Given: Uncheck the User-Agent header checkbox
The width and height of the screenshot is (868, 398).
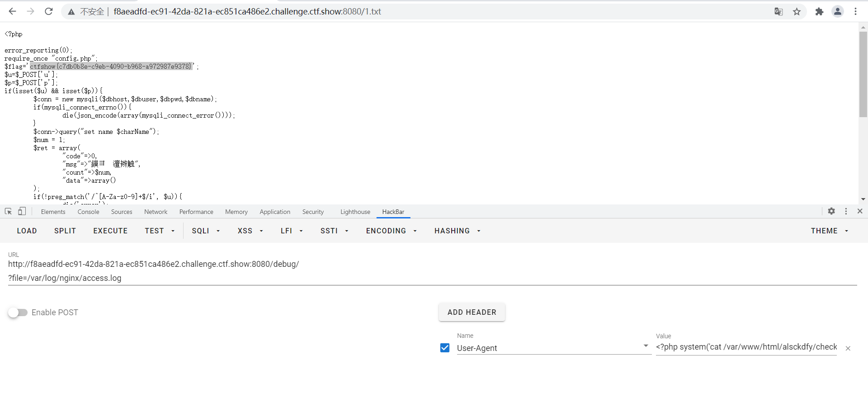Looking at the screenshot, I should 445,348.
